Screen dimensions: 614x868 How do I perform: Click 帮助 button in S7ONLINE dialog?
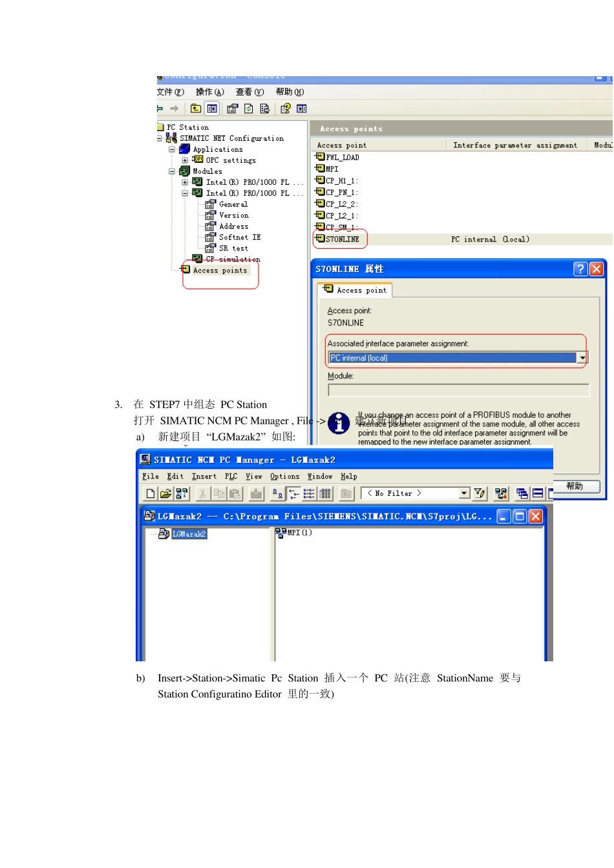pyautogui.click(x=575, y=486)
